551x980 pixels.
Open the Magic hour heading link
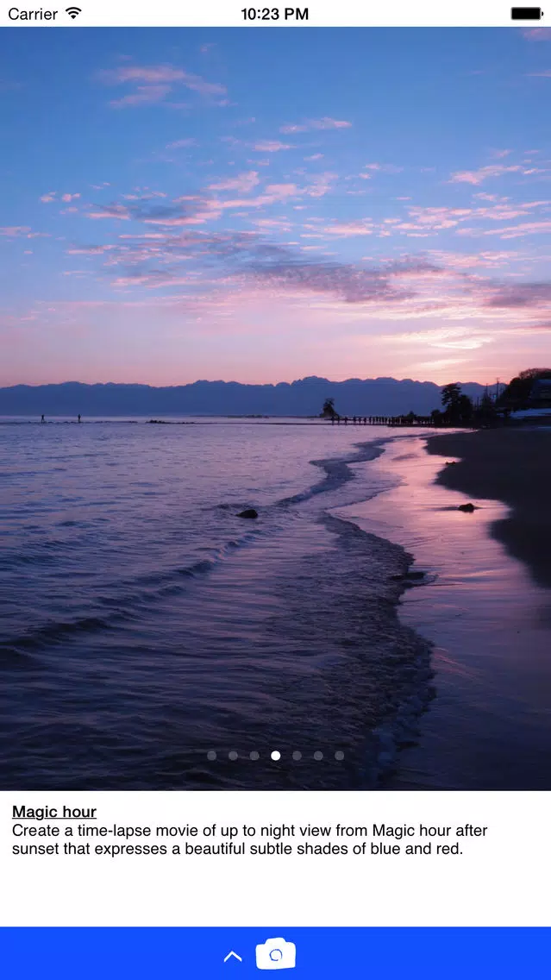pos(54,812)
